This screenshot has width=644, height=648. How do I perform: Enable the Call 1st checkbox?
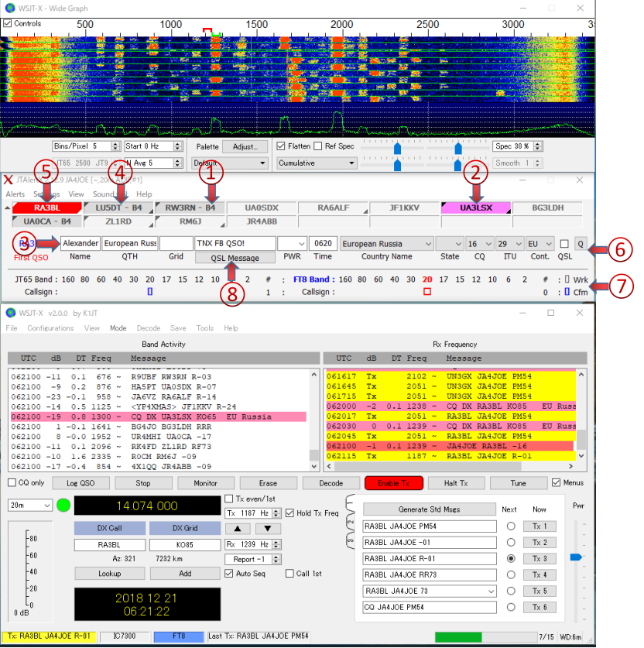(x=289, y=573)
